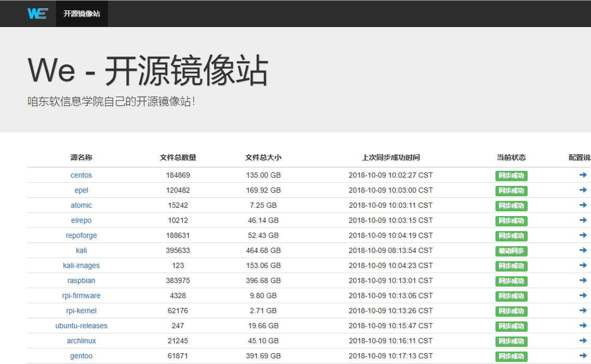The width and height of the screenshot is (591, 364).
Task: Open the epel mirror link
Action: 81,190
